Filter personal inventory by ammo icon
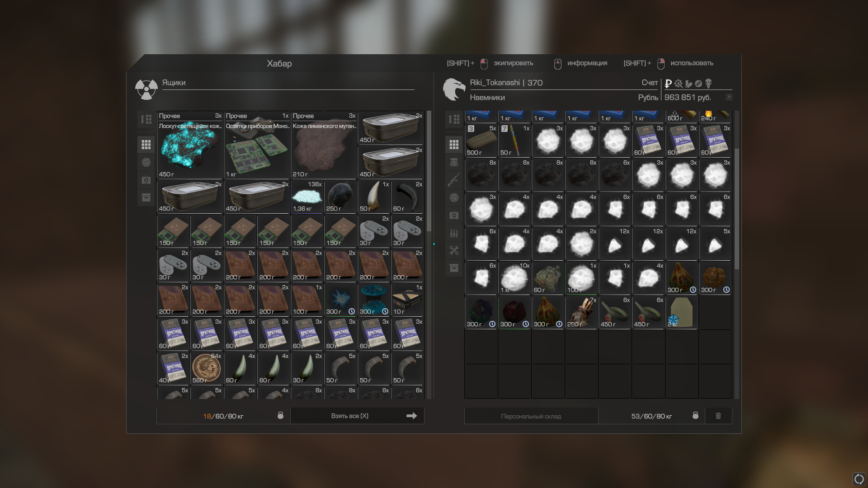 454,233
